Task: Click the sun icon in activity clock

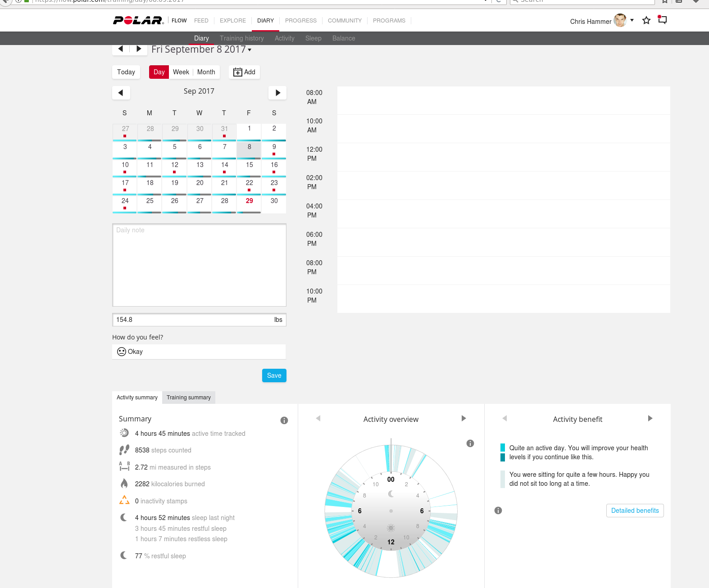Action: (391, 528)
